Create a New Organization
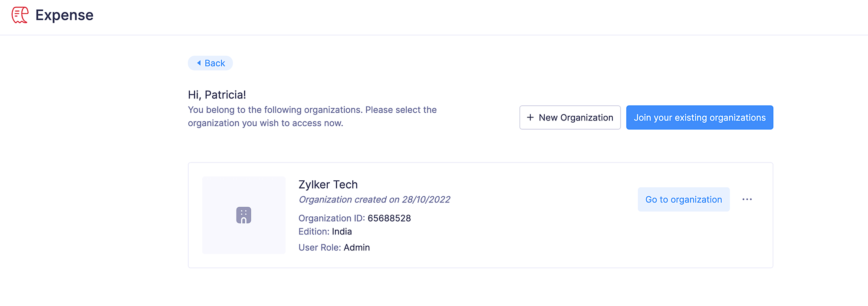This screenshot has width=868, height=306. [x=570, y=117]
